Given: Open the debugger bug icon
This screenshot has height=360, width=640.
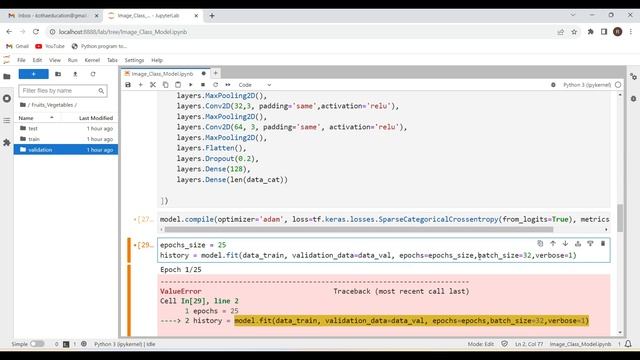Looking at the screenshot, I should tap(553, 85).
